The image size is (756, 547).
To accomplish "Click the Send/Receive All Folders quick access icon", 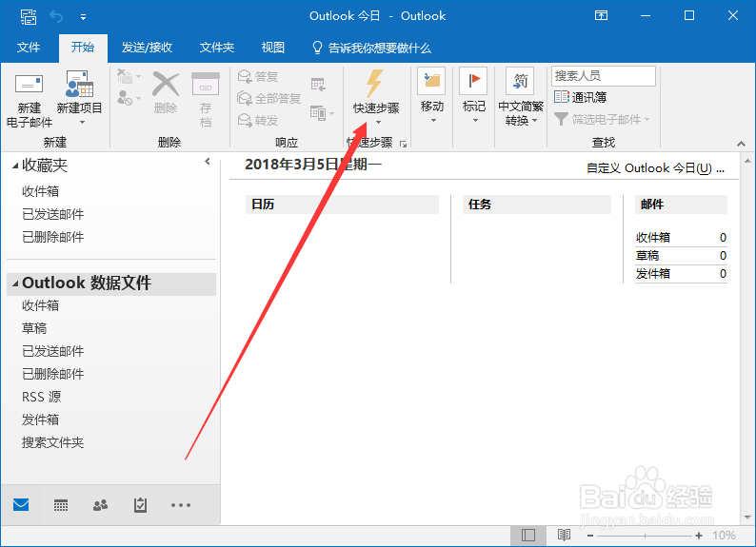I will pos(29,16).
